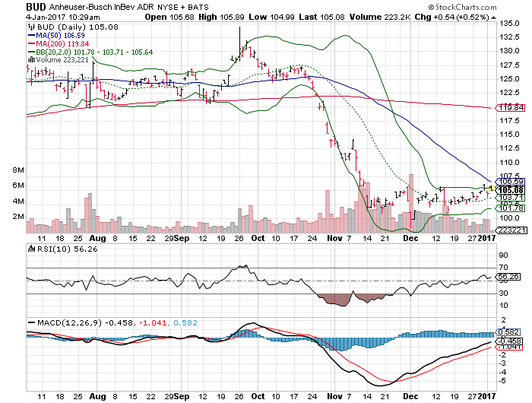Image resolution: width=532 pixels, height=403 pixels.
Task: Click the Open 105.68 value
Action: click(169, 17)
